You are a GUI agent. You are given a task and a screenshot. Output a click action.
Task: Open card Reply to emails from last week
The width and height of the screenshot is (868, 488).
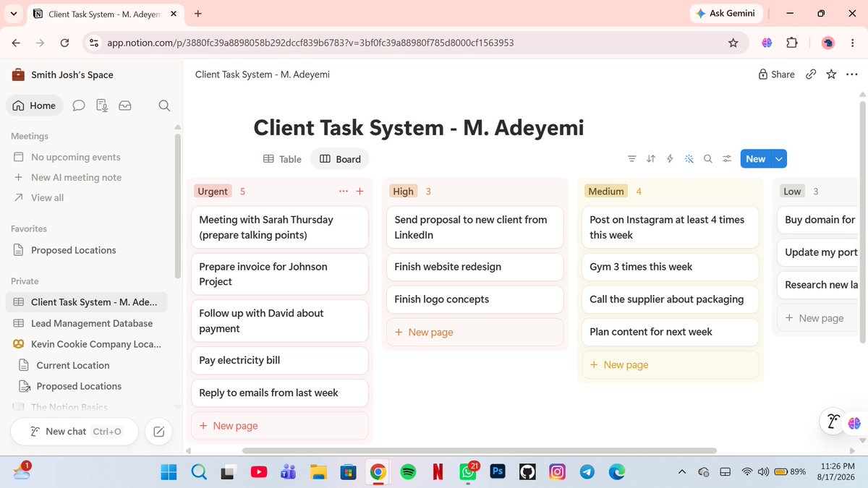point(279,393)
